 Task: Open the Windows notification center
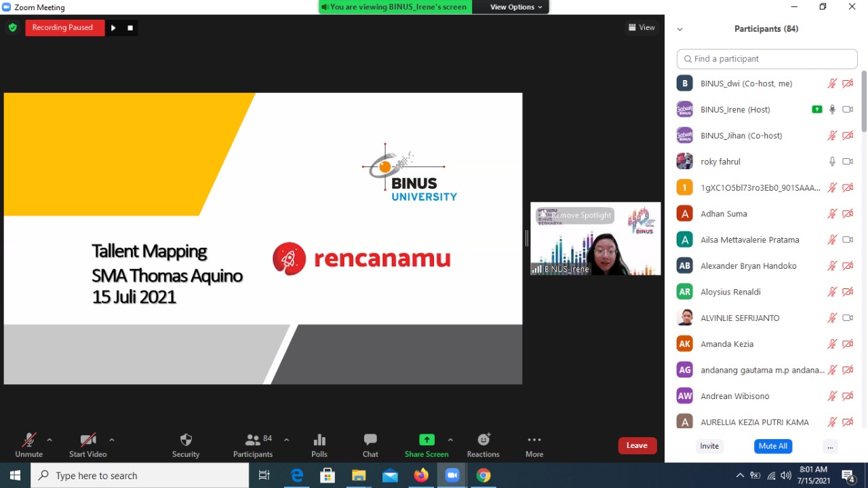point(848,475)
